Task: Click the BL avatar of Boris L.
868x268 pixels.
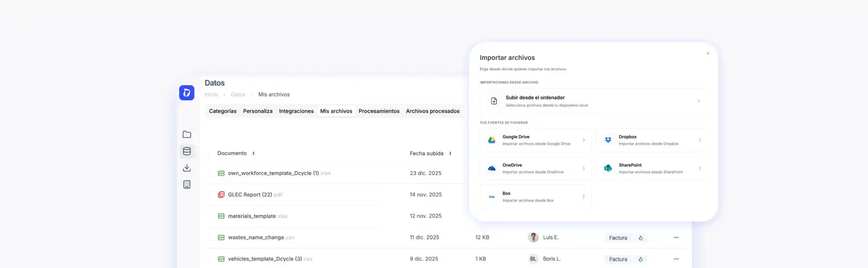Action: pos(533,259)
